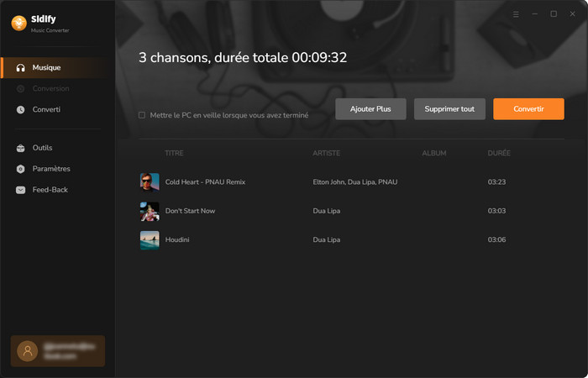Open the Outils toolbox icon
The width and height of the screenshot is (588, 378).
click(x=21, y=148)
